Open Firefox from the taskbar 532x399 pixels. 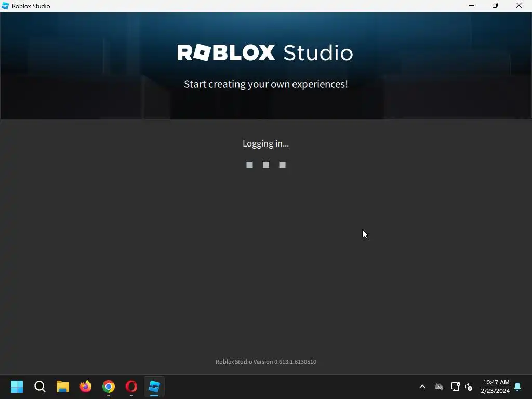86,387
